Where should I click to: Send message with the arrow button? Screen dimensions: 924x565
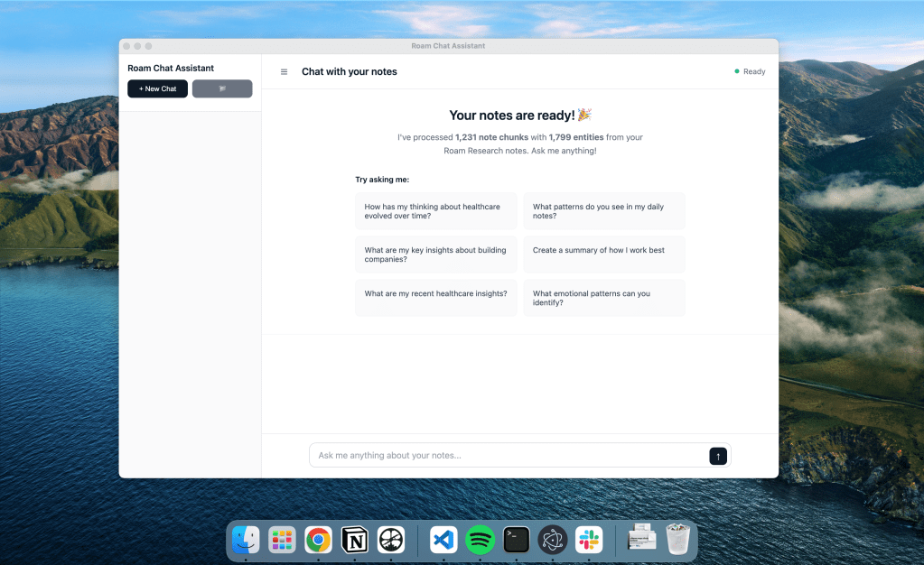(718, 456)
